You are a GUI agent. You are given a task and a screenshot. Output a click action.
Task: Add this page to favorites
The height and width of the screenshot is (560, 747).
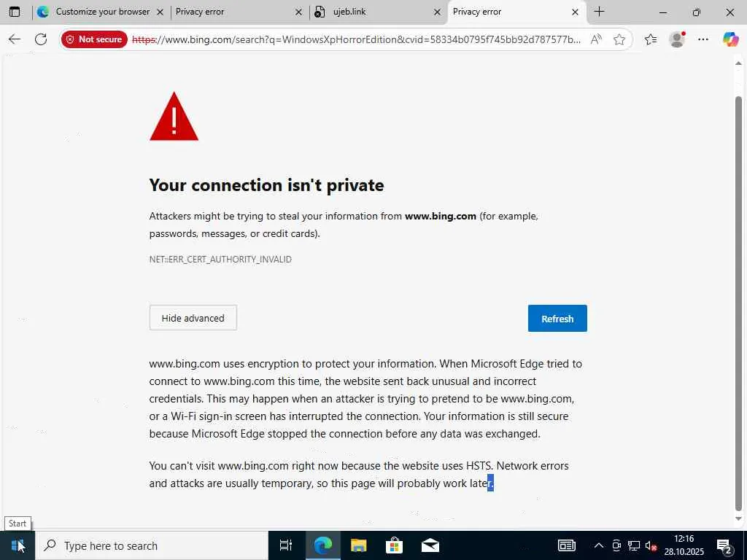click(619, 39)
